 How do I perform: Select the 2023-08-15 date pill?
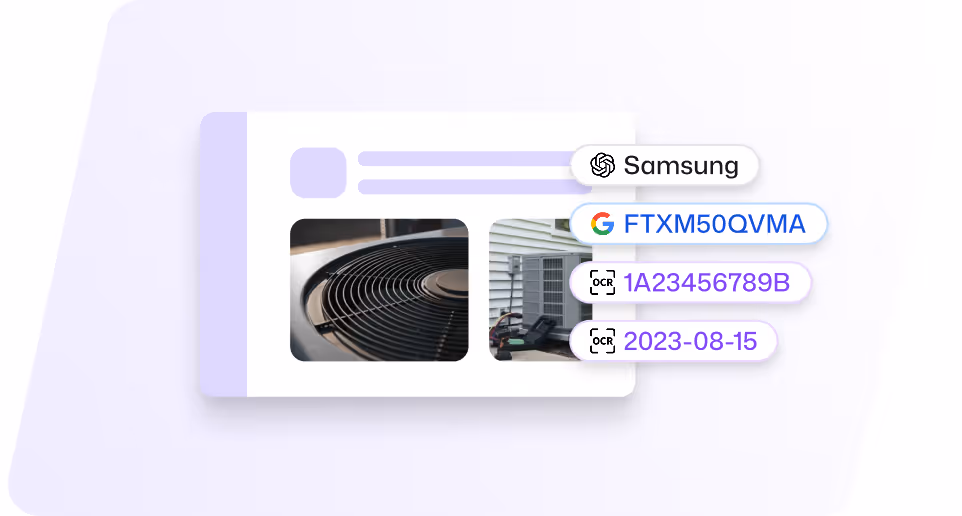pos(674,341)
